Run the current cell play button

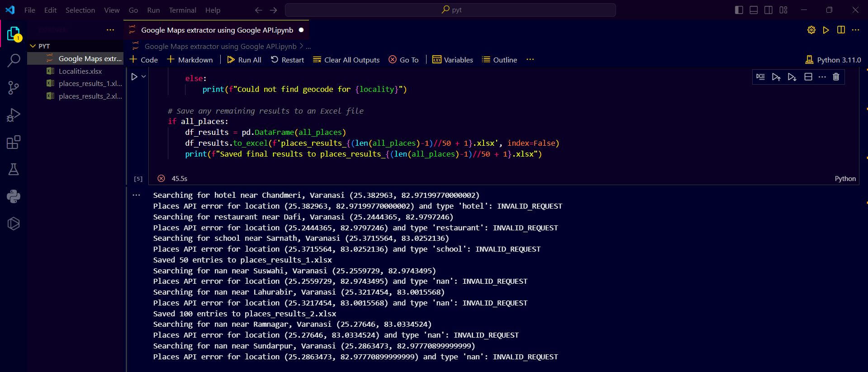[134, 77]
